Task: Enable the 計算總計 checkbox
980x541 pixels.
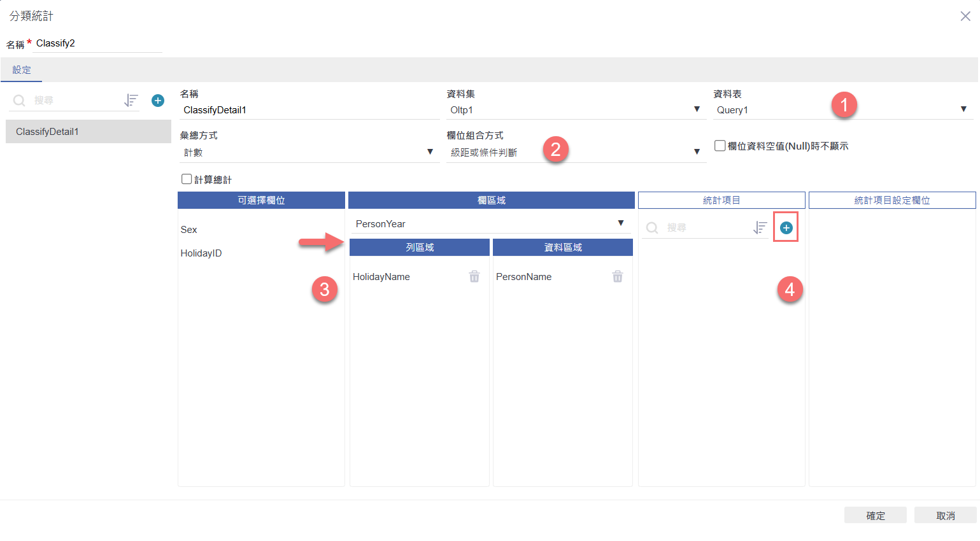Action: tap(187, 179)
